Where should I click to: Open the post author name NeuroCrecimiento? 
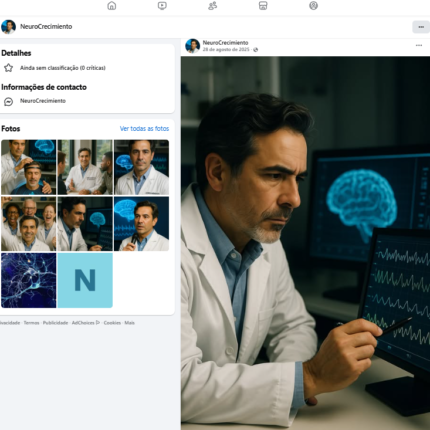point(225,43)
